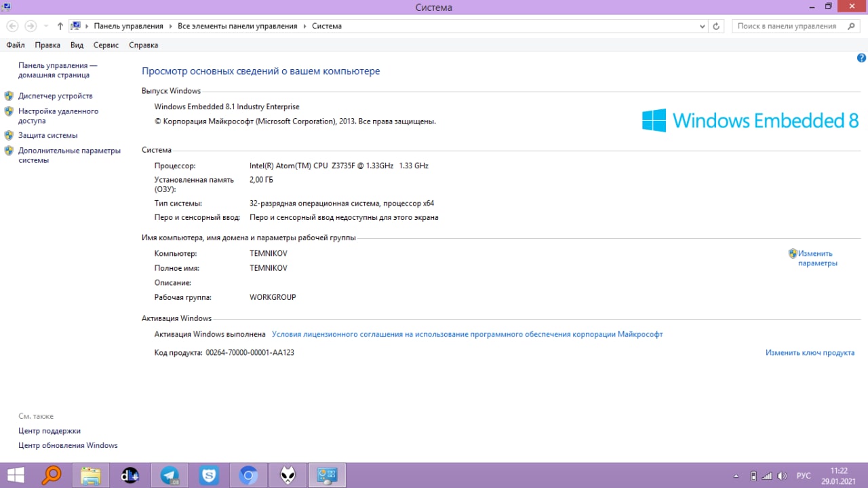Click shield icon beside Защита системы
The width and height of the screenshot is (868, 488).
pyautogui.click(x=9, y=135)
